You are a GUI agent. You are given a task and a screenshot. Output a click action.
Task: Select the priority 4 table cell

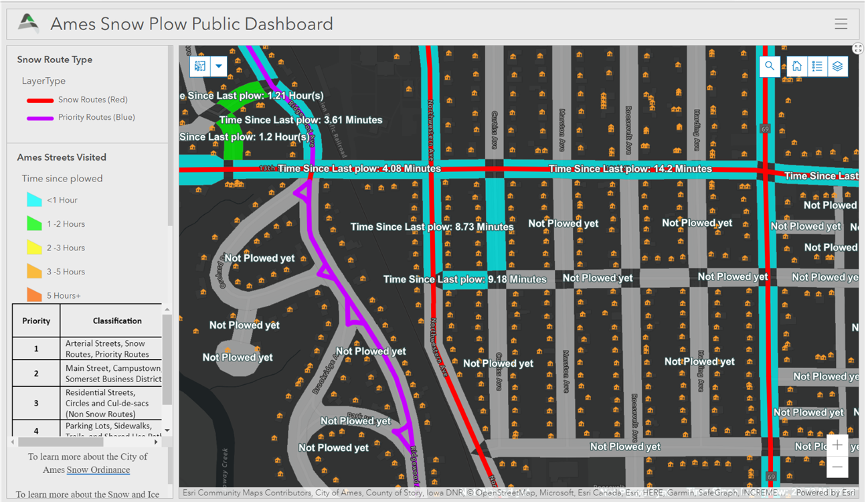[36, 429]
